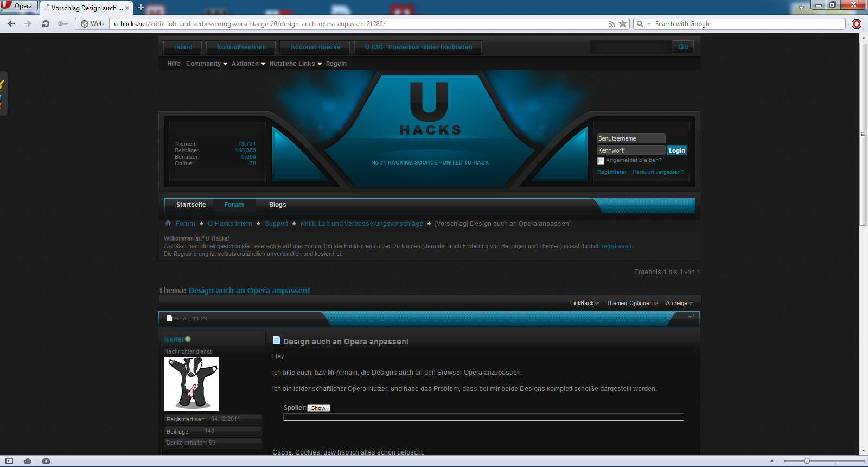868x467 pixels.
Task: Click the browser back arrow
Action: pyautogui.click(x=11, y=23)
